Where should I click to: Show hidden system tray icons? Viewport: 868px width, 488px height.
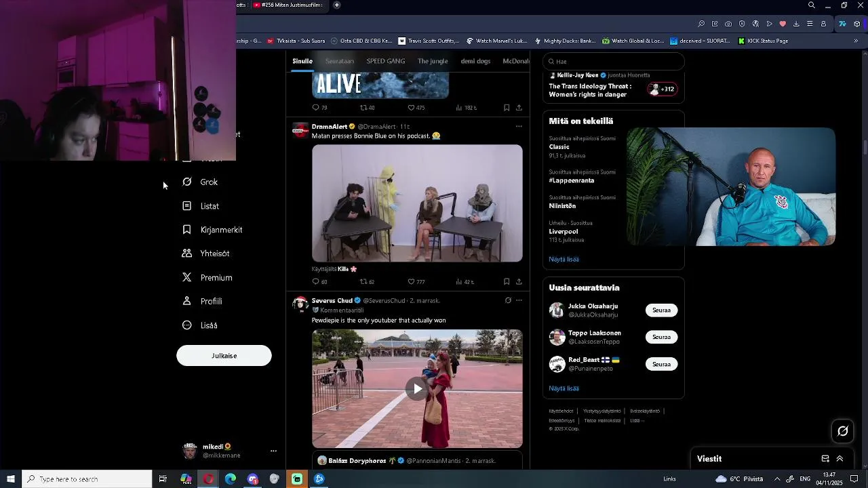[777, 479]
